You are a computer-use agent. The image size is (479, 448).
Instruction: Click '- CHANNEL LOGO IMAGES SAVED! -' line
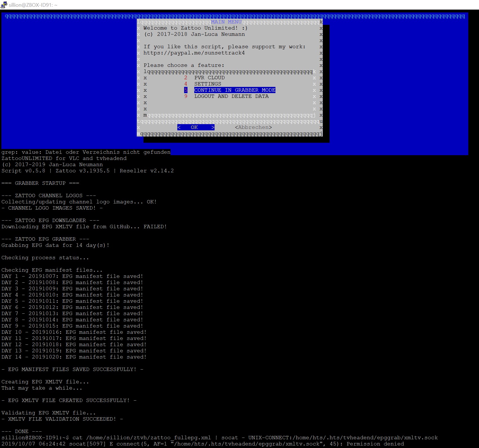(x=52, y=208)
